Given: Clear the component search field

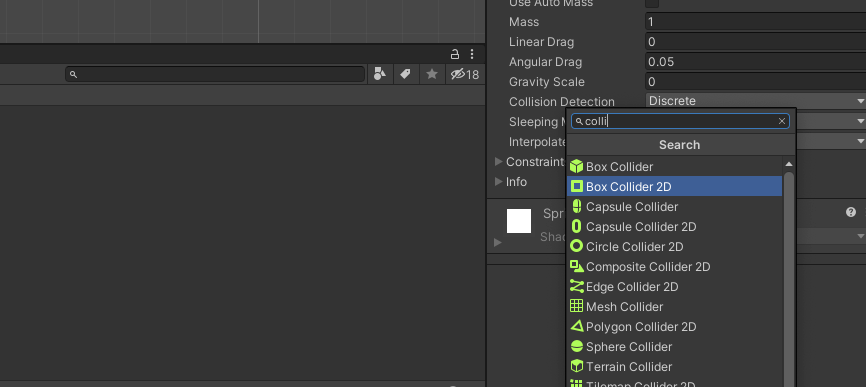Looking at the screenshot, I should [781, 121].
